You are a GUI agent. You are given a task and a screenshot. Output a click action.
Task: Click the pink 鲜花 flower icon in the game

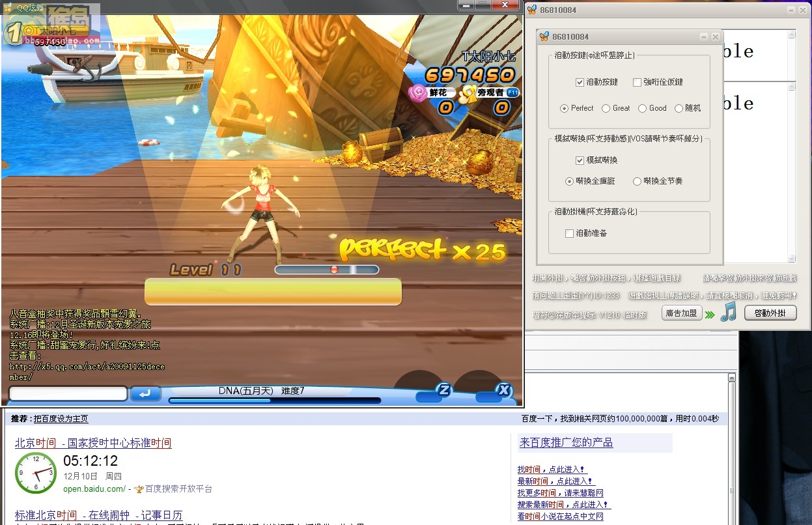[418, 93]
